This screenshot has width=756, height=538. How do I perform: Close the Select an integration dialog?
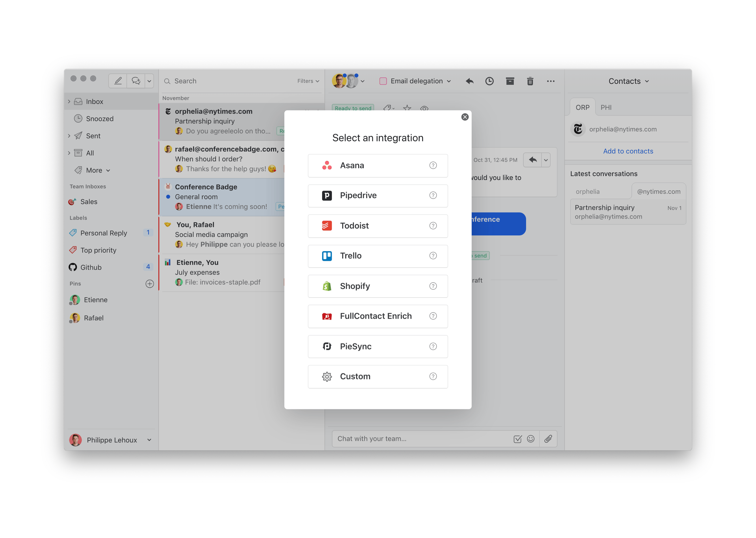click(x=465, y=117)
